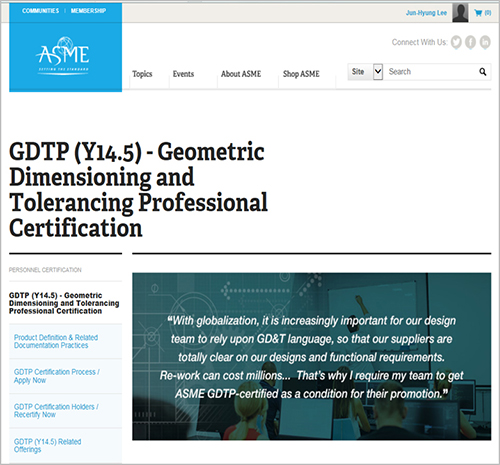
Task: Click the search magnifier icon
Action: [x=482, y=72]
